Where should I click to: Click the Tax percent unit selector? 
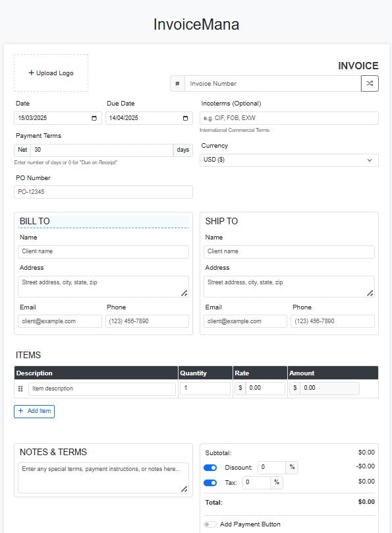coord(277,482)
